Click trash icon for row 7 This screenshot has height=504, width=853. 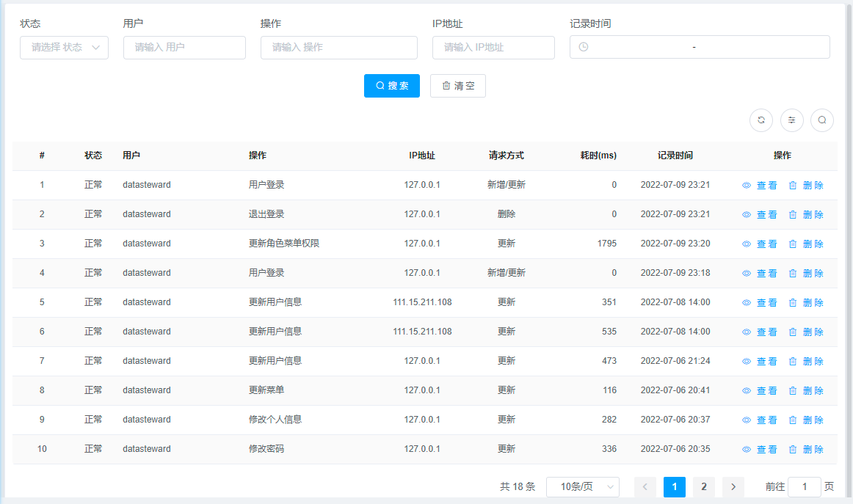tap(793, 362)
